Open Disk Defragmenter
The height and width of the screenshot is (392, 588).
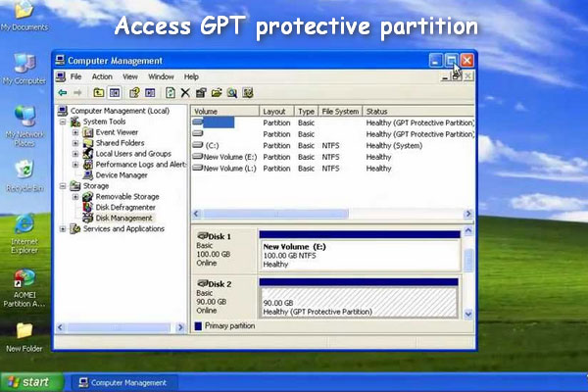click(125, 208)
